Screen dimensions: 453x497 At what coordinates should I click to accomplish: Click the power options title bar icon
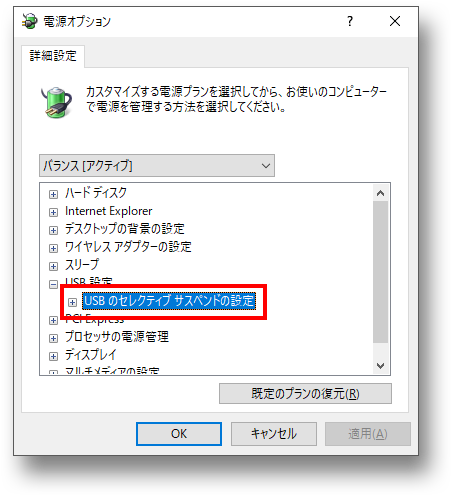coord(29,21)
